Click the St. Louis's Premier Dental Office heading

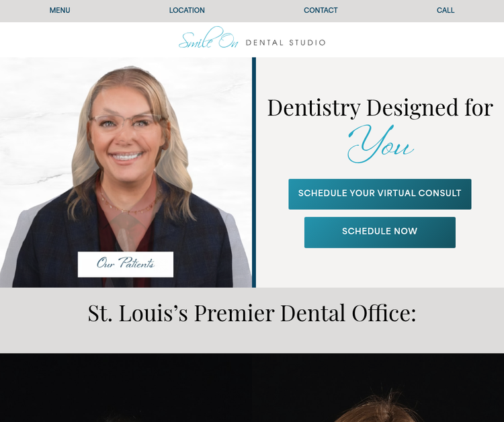(x=252, y=312)
